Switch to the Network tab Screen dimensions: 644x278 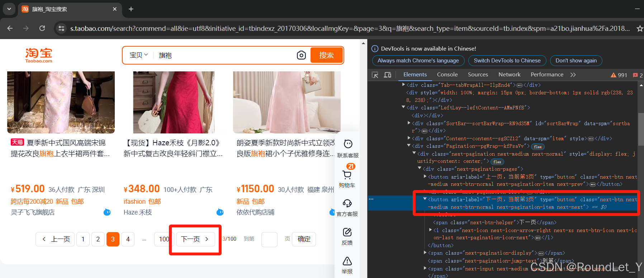(x=510, y=75)
